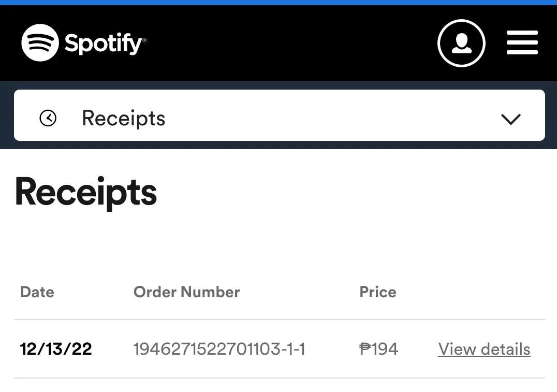The height and width of the screenshot is (392, 557).
Task: Click the Spotify circular logo icon
Action: pos(40,42)
